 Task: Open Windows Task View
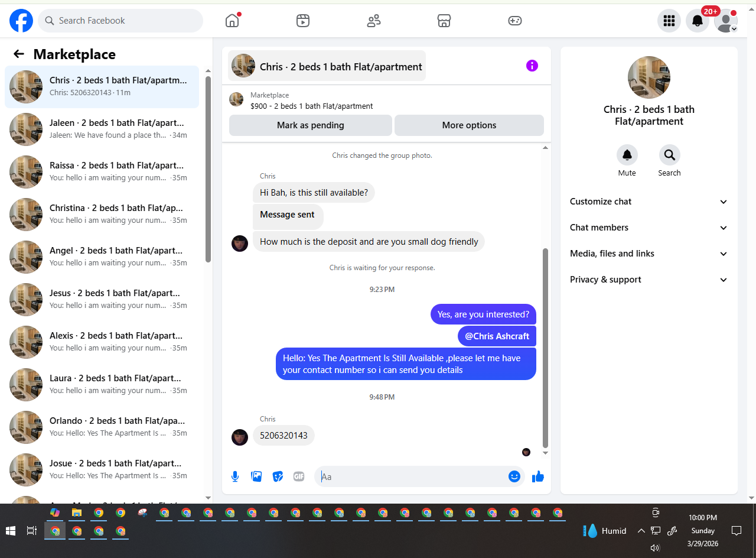(x=32, y=531)
